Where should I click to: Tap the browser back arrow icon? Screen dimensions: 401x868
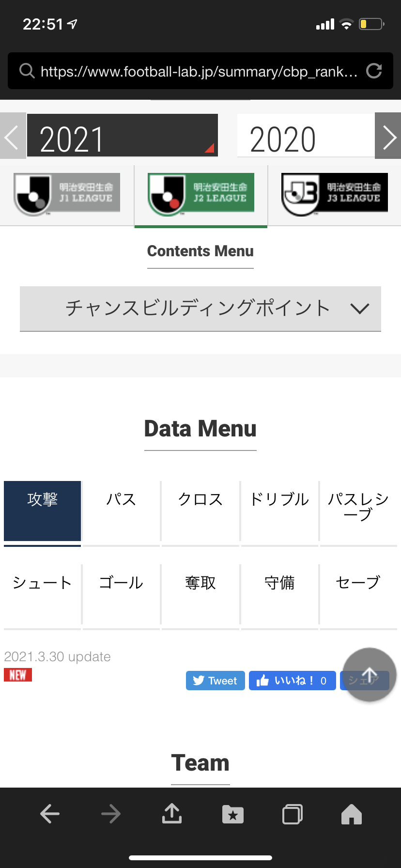click(50, 814)
